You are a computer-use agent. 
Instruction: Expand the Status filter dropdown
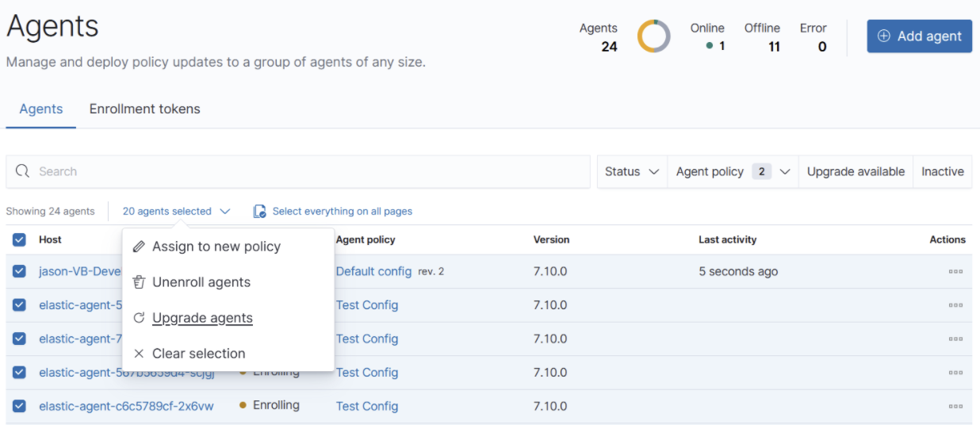pyautogui.click(x=632, y=171)
